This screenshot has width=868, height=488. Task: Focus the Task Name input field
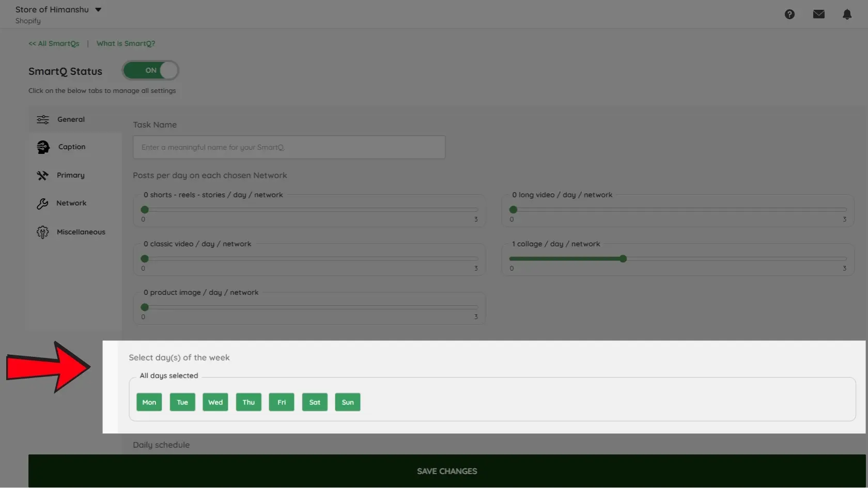click(x=289, y=147)
